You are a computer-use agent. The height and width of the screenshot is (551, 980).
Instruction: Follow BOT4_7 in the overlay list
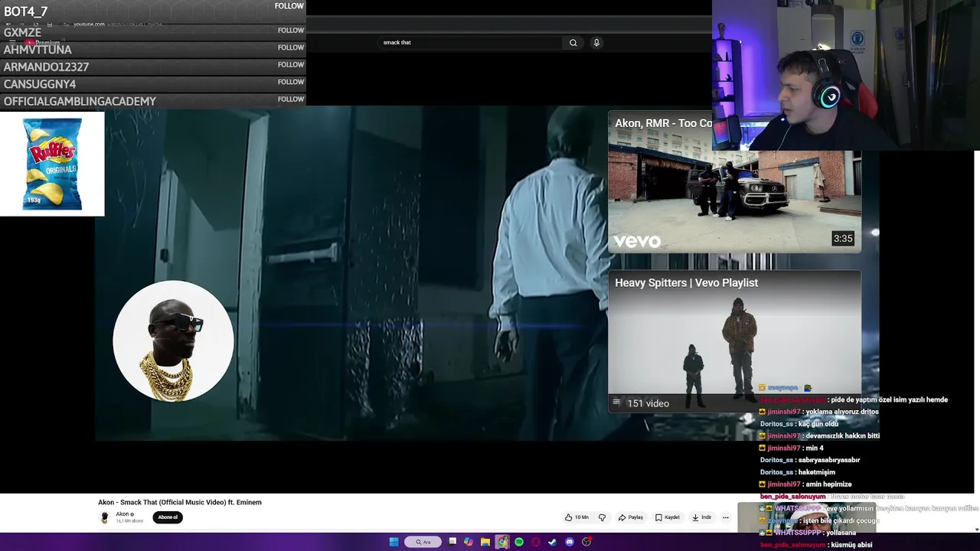click(x=290, y=6)
